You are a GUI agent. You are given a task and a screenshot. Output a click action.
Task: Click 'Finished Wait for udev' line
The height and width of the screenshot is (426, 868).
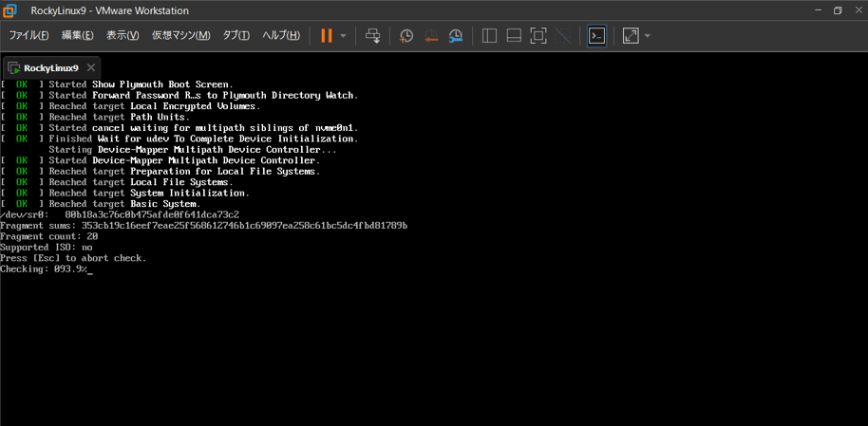[179, 139]
